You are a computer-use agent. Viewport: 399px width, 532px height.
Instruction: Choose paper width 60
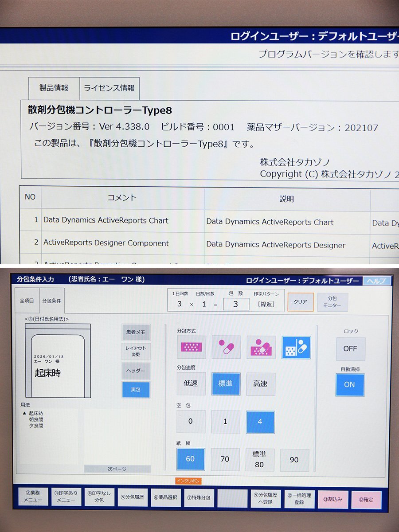[191, 459]
